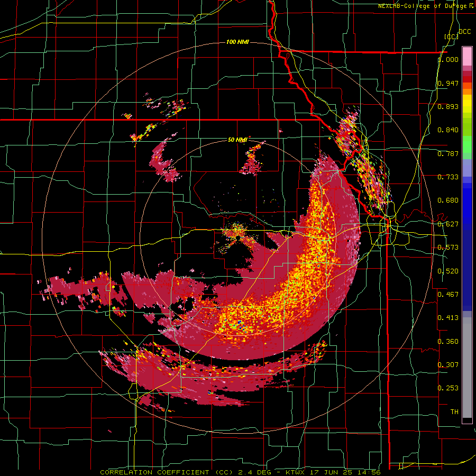476x476 pixels.
Task: Click the 0.253 scale value
Action: click(448, 388)
